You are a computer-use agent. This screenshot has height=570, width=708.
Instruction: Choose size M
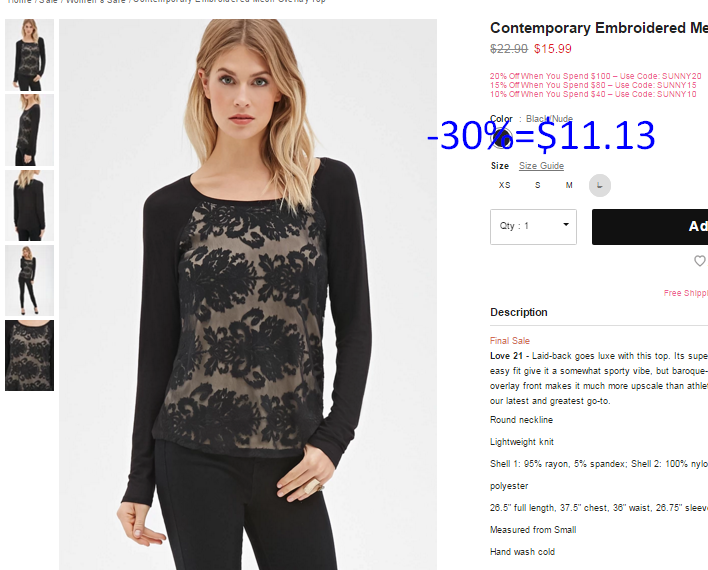(569, 185)
